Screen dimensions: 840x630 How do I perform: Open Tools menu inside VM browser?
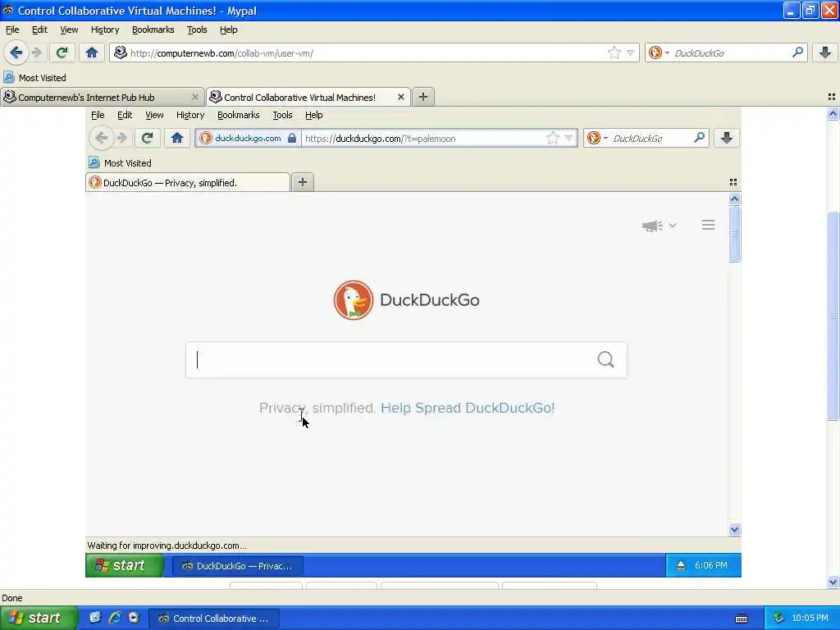pyautogui.click(x=282, y=115)
